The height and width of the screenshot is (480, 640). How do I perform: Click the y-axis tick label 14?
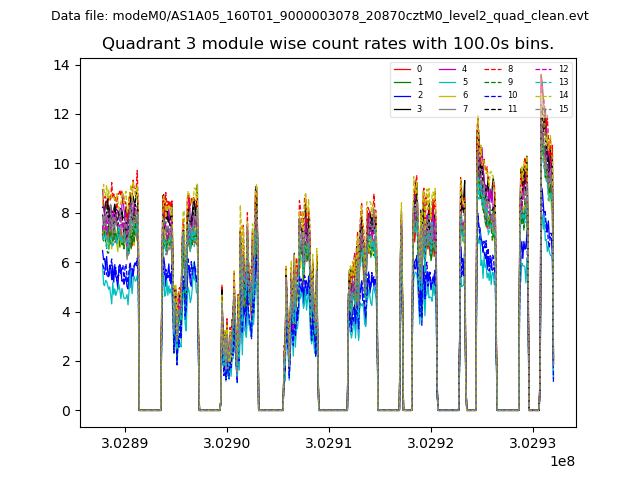click(63, 65)
